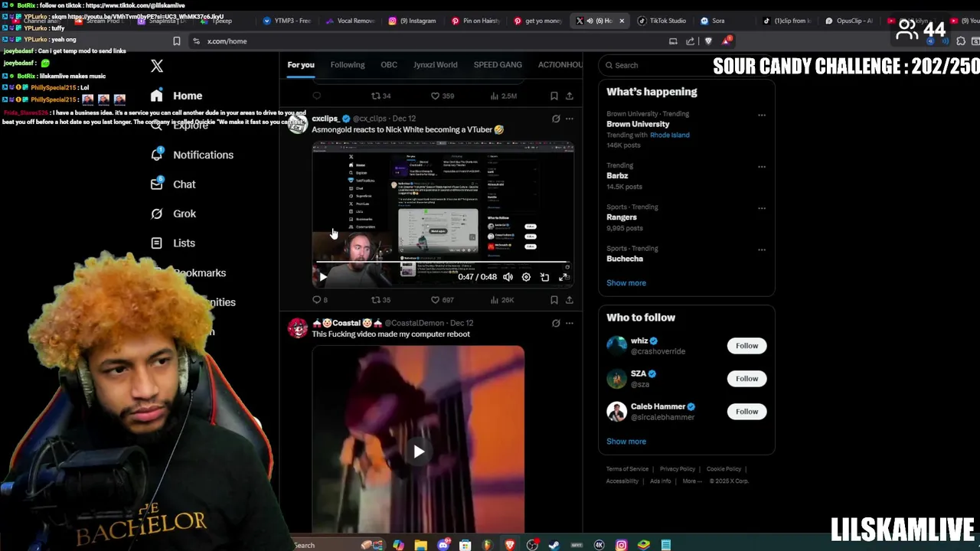Open Steam from the taskbar
The image size is (980, 551).
pyautogui.click(x=554, y=545)
